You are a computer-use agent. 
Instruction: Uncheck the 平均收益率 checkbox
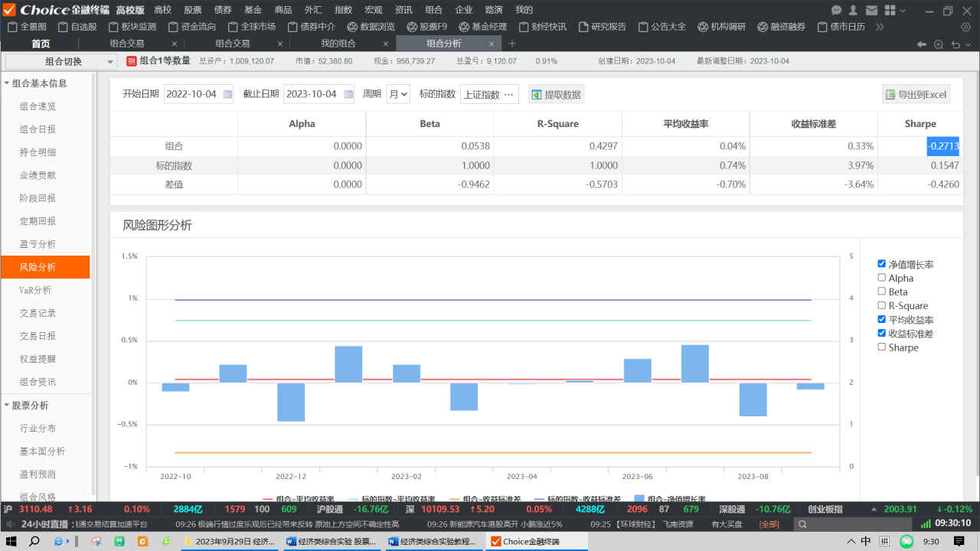882,319
